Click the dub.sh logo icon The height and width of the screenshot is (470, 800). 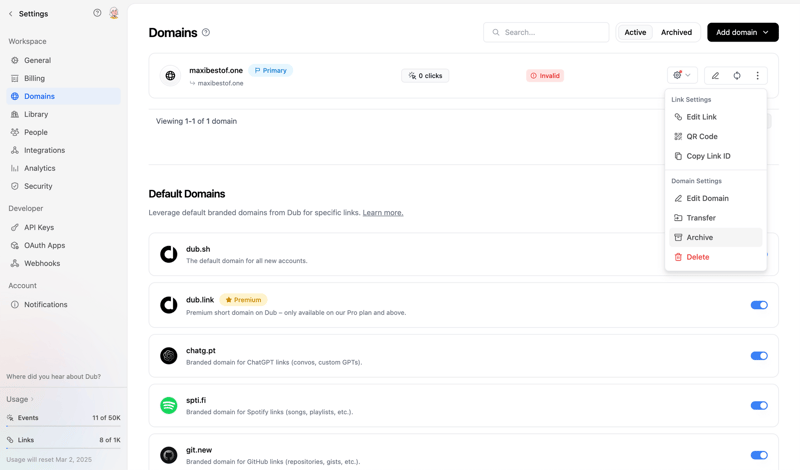click(169, 254)
